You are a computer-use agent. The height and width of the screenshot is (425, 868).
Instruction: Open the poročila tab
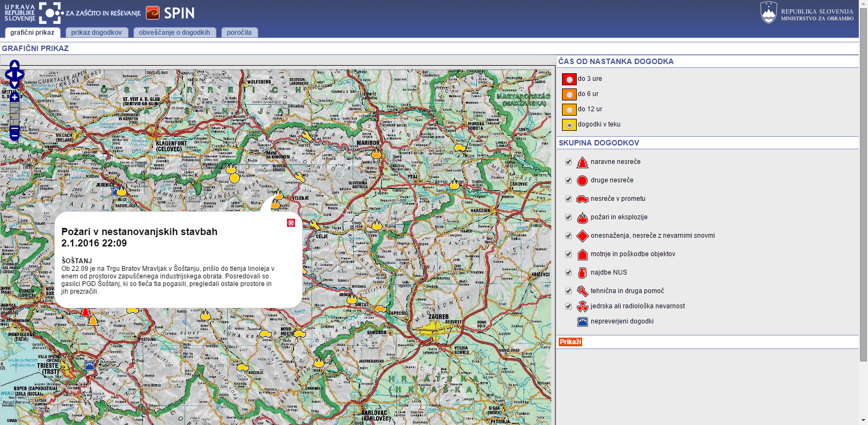[239, 33]
